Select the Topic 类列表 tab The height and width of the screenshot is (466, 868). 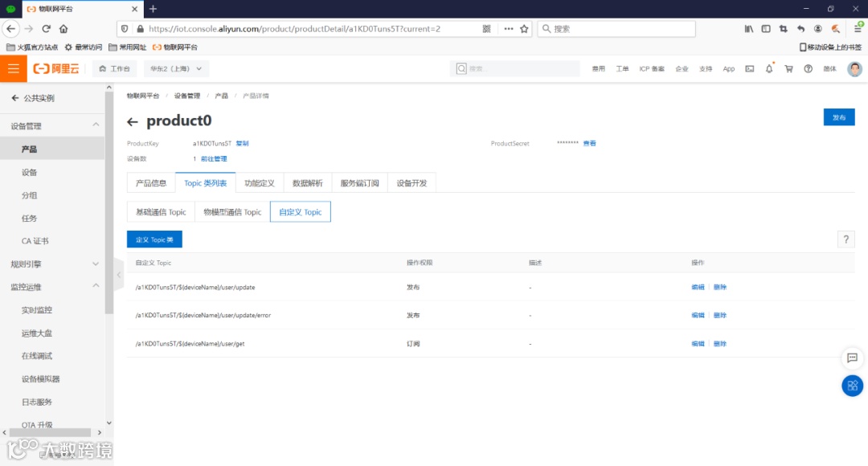206,183
